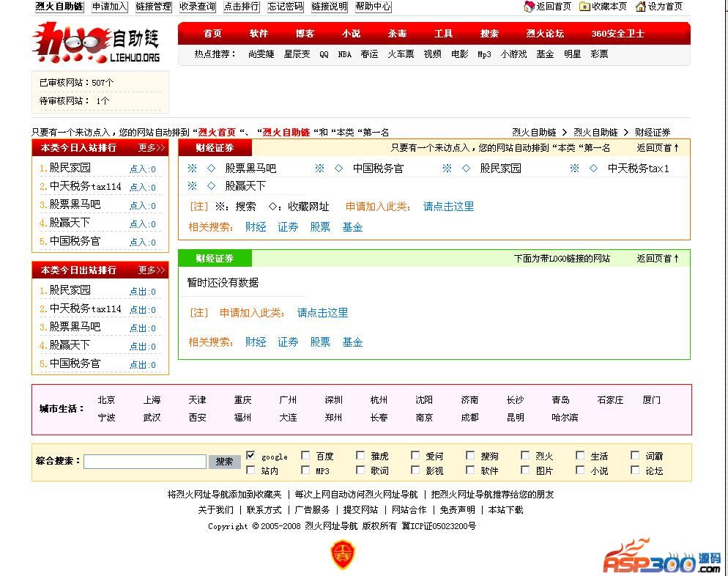The width and height of the screenshot is (728, 576).
Task: Click 中国税务官 in 出站排行 list
Action: coord(75,363)
